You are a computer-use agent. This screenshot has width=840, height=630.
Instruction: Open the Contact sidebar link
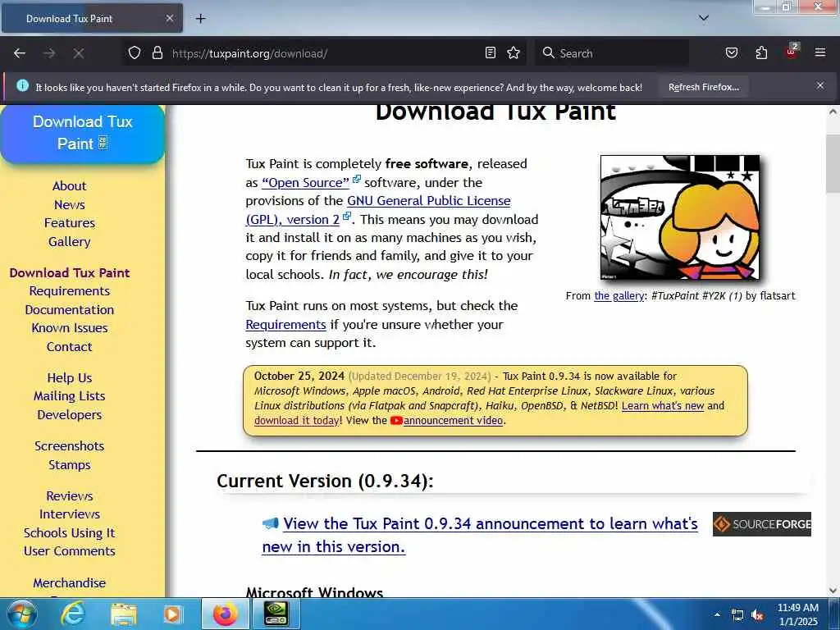[x=69, y=347]
